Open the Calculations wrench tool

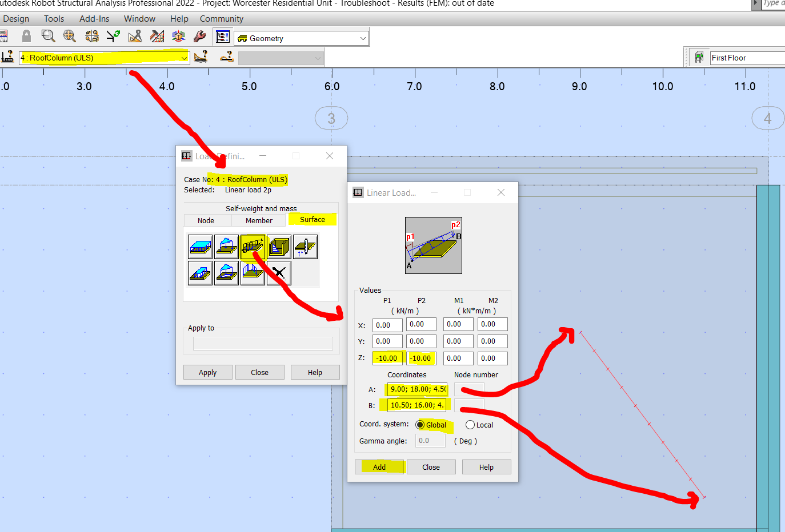[199, 36]
